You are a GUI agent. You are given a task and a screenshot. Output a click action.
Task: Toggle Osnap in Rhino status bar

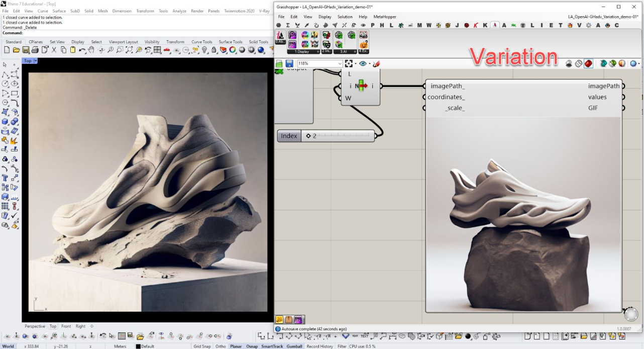[252, 346]
